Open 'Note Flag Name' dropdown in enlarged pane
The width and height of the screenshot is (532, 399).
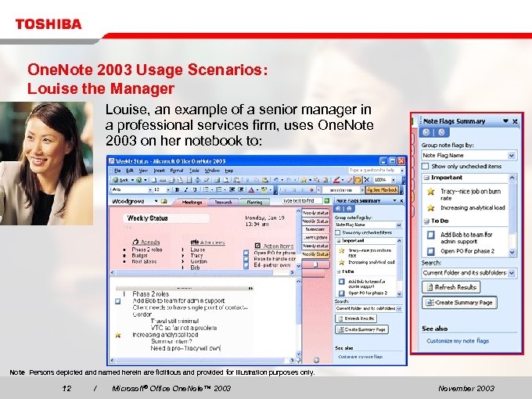512,156
